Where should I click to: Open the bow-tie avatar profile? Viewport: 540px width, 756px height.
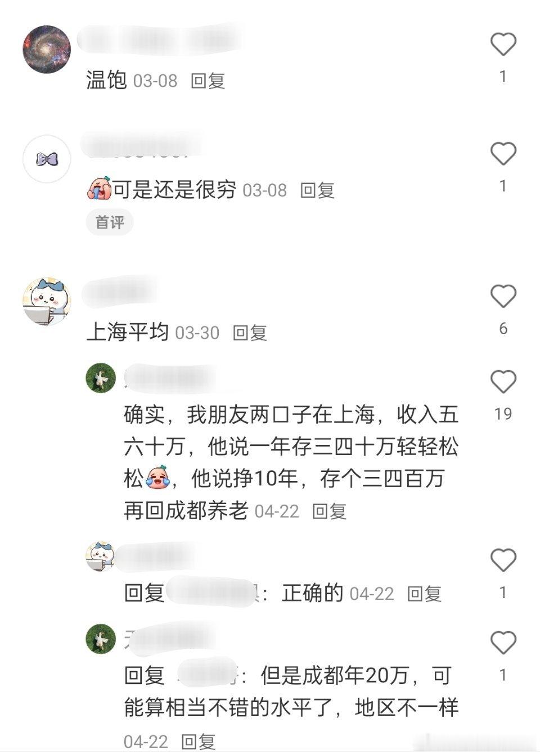click(47, 159)
